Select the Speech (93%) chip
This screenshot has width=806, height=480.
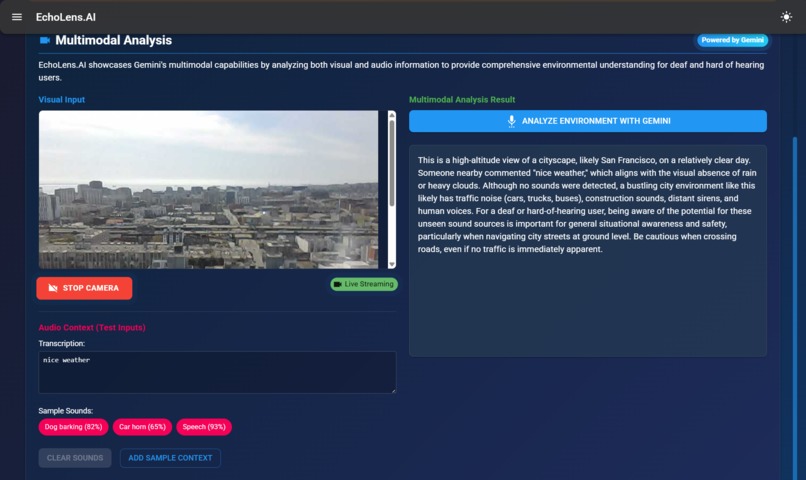(x=204, y=427)
